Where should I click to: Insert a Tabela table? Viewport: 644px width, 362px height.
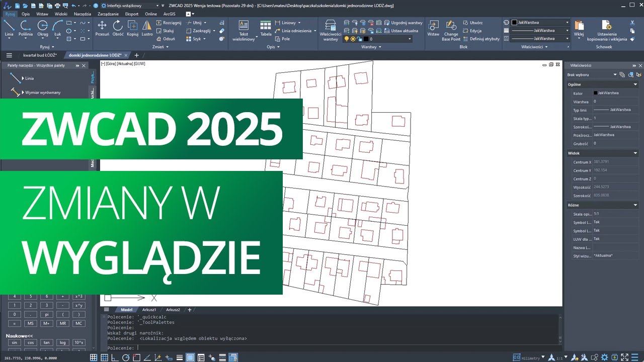pyautogui.click(x=266, y=28)
